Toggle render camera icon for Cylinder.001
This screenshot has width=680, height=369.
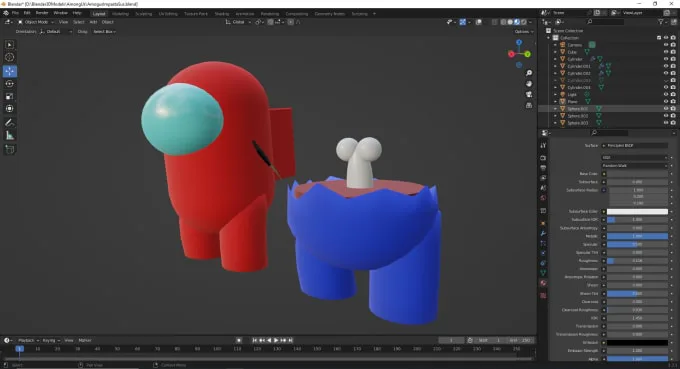[x=673, y=66]
